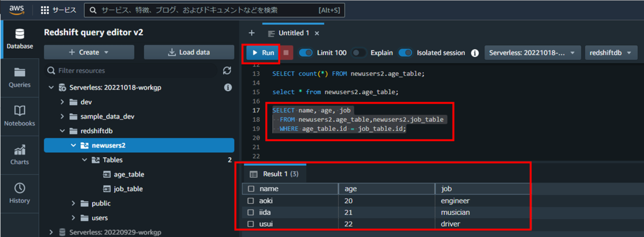Click the age_table table icon

click(x=106, y=174)
